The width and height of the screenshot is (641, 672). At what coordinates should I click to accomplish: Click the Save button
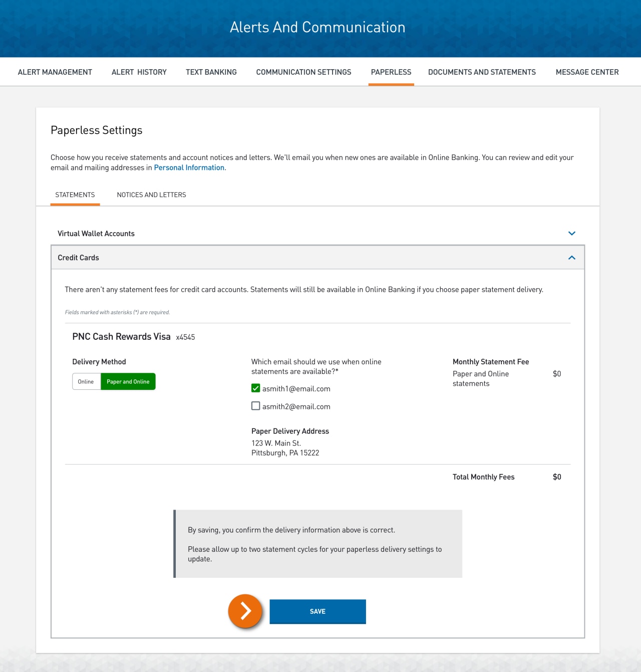pyautogui.click(x=317, y=611)
